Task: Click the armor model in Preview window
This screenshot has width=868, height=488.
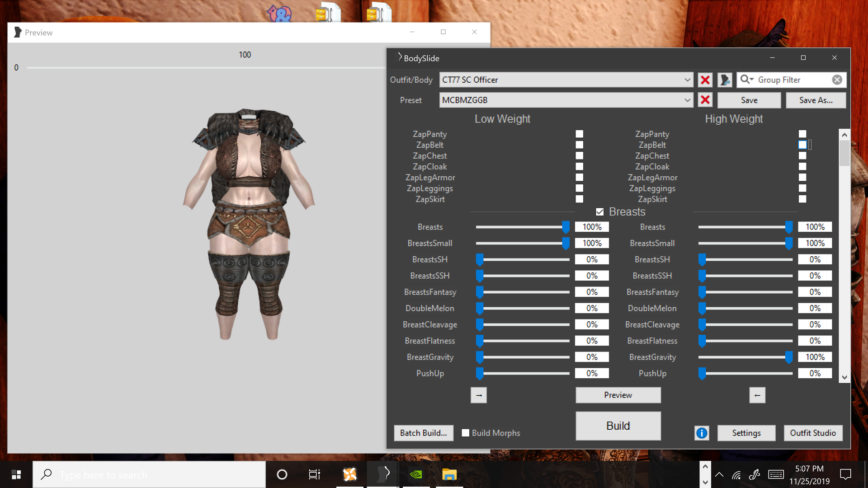Action: point(249,224)
